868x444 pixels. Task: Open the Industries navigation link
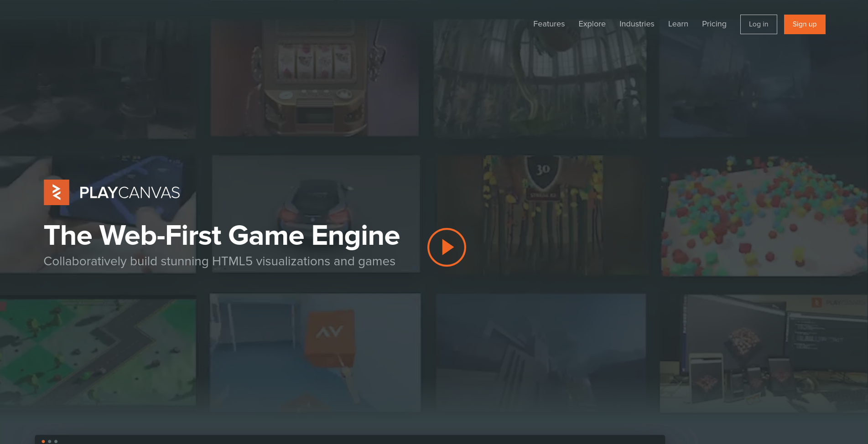coord(636,24)
